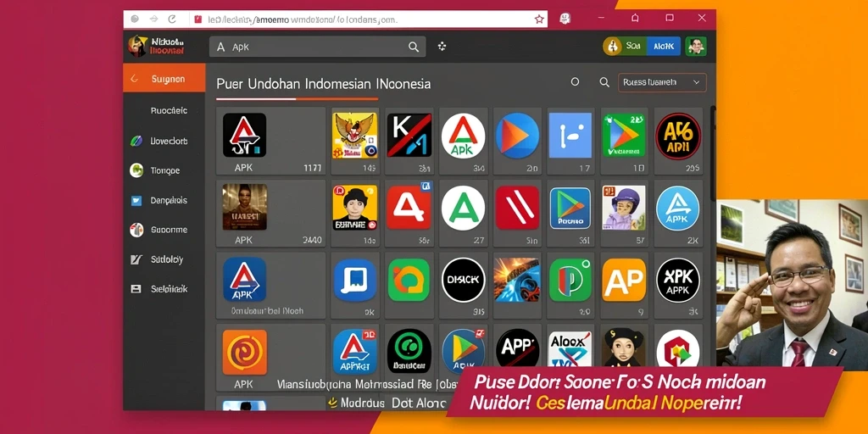Click the search icon left of the dropdown
868x434 pixels.
point(604,82)
